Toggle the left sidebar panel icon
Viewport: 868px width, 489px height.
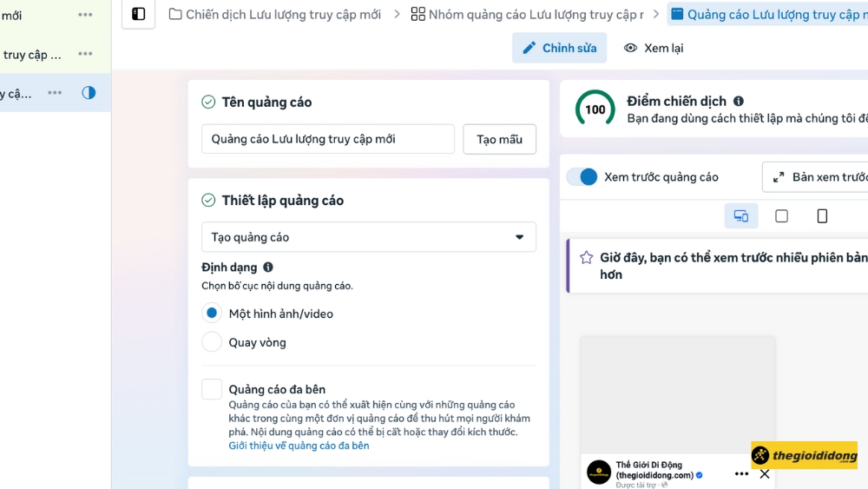click(x=138, y=14)
